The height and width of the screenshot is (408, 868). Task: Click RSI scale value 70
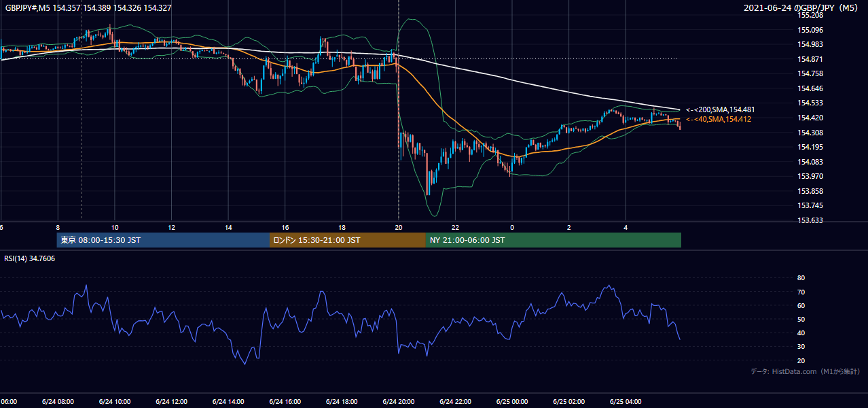(x=801, y=292)
